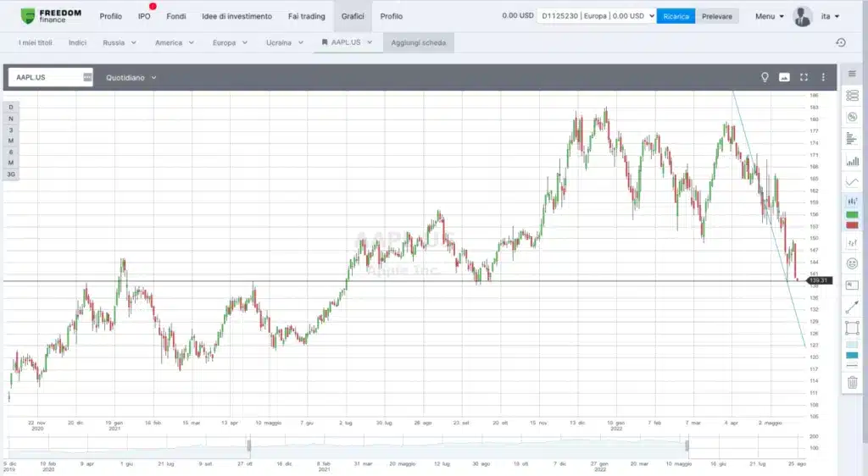Select the diagonal trend line drawing tool
868x476 pixels.
click(x=852, y=307)
